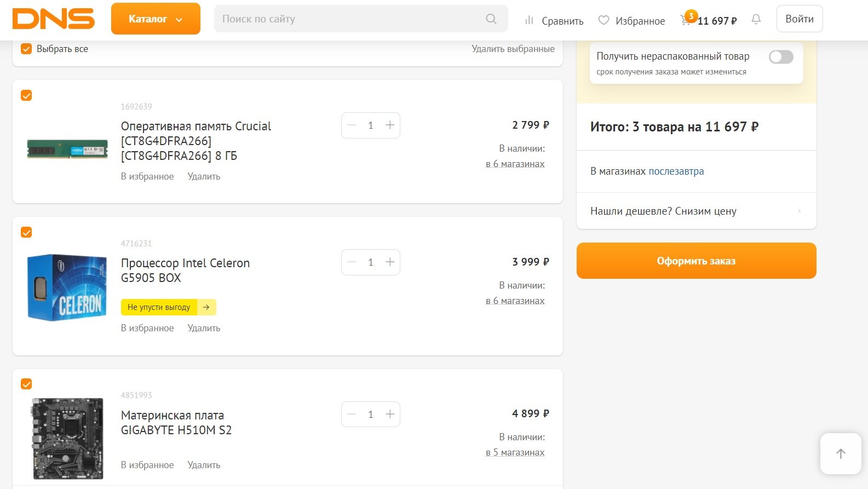
Task: Click the Войти button
Action: (800, 19)
